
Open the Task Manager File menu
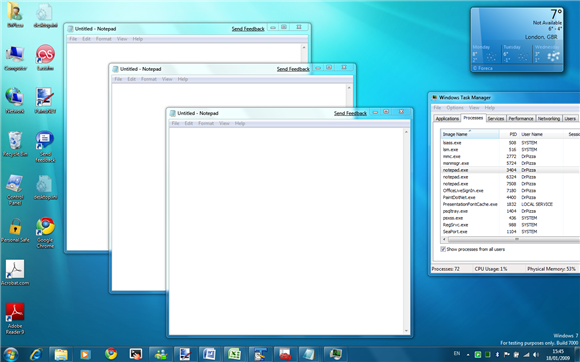coord(437,108)
